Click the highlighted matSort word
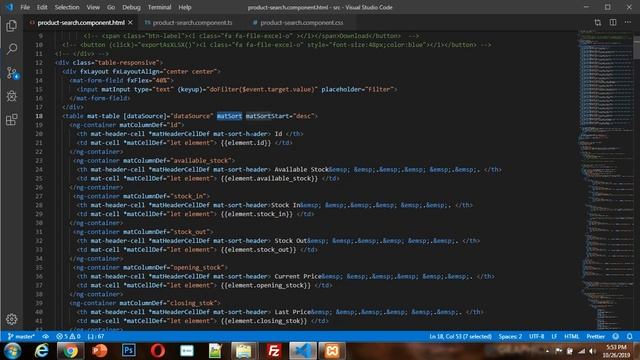The width and height of the screenshot is (640, 360). [x=229, y=116]
